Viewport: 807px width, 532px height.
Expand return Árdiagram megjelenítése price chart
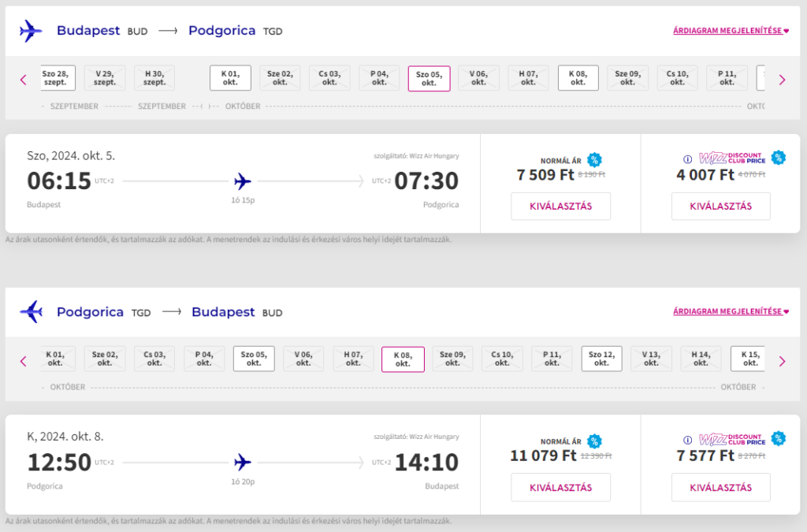pos(731,312)
